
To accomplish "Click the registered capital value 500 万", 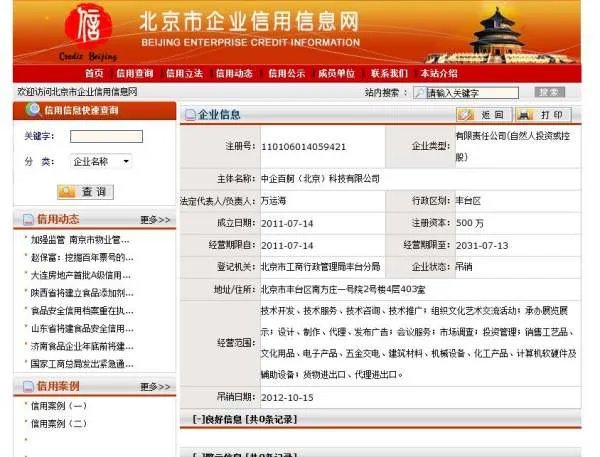I will pyautogui.click(x=470, y=223).
